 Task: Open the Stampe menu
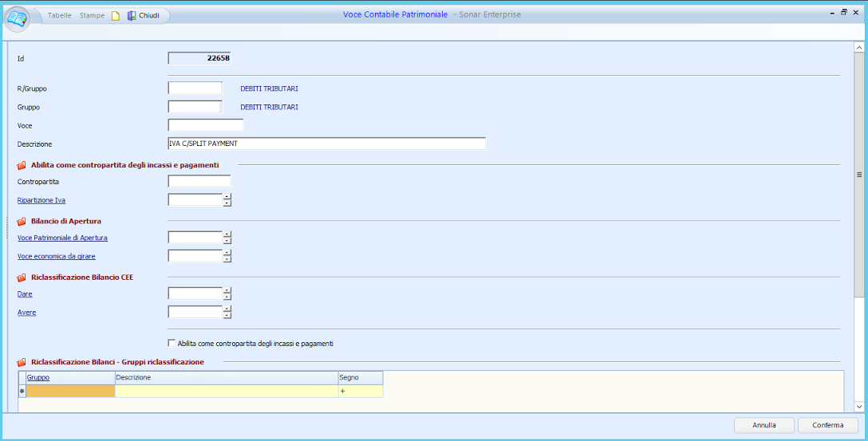click(x=92, y=16)
